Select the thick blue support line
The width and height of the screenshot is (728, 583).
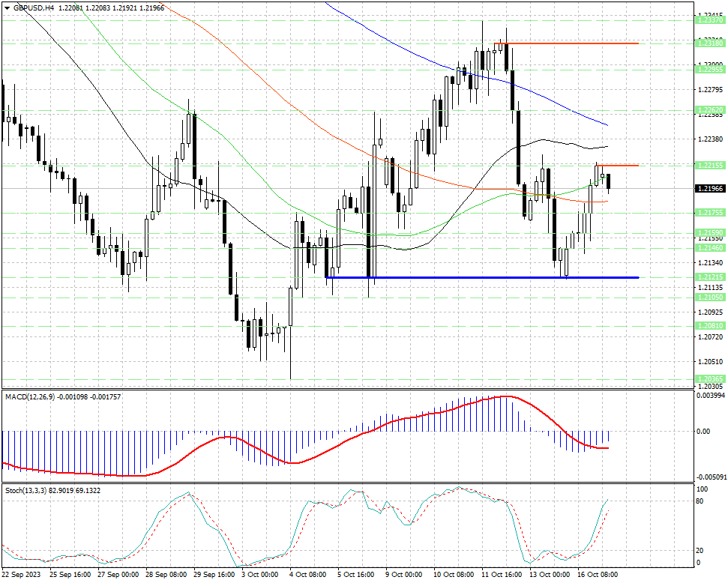[482, 277]
